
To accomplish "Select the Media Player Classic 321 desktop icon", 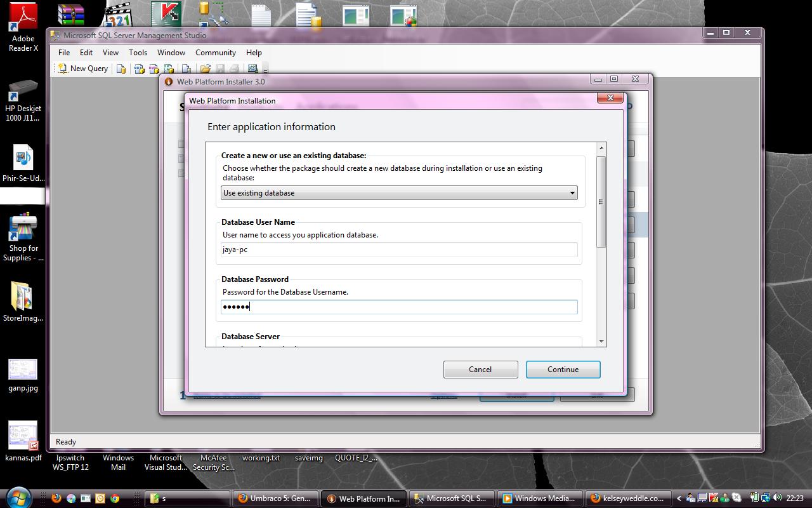I will pos(118,15).
